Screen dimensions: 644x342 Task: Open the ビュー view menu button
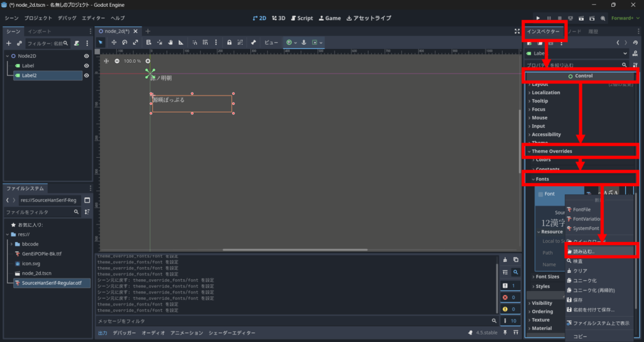(270, 42)
